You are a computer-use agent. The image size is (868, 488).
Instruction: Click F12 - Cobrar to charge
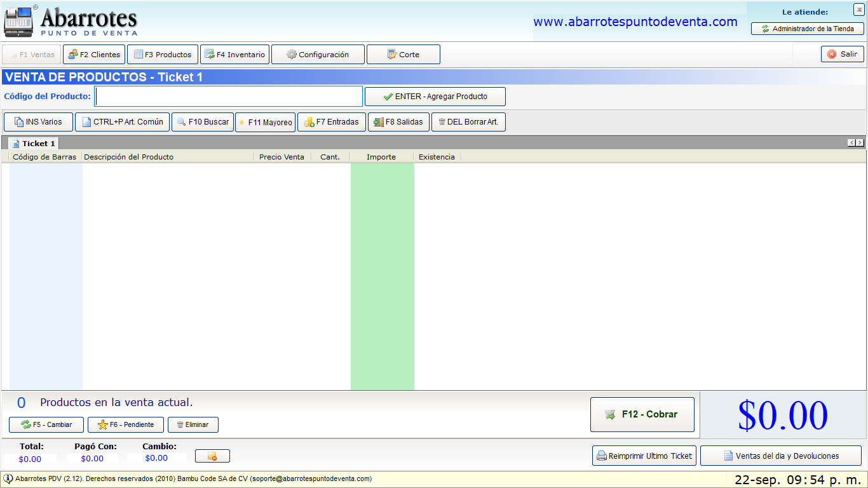tap(642, 414)
